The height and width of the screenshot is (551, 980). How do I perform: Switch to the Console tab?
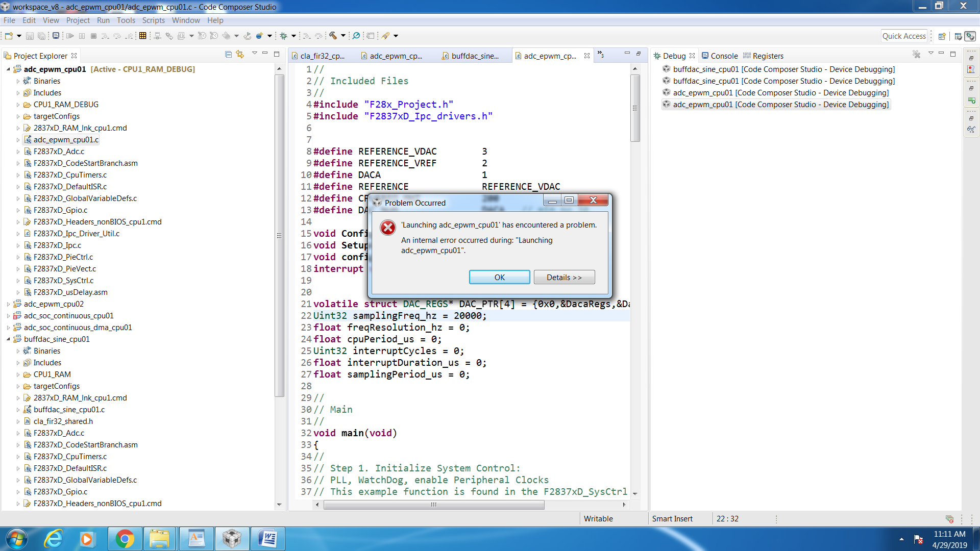click(720, 56)
